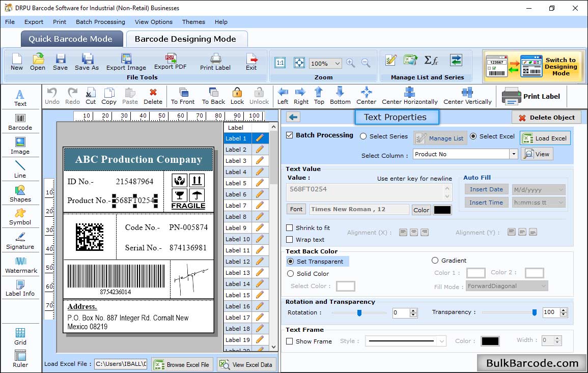Click the fit-to-window zoom icon
Viewport: 588px width, 373px height.
pos(299,63)
